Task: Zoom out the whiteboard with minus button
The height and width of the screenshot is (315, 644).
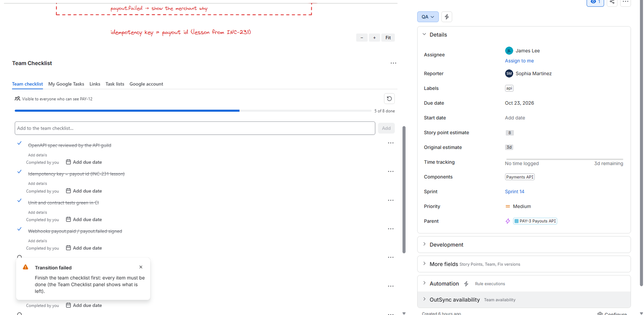Action: (x=362, y=38)
